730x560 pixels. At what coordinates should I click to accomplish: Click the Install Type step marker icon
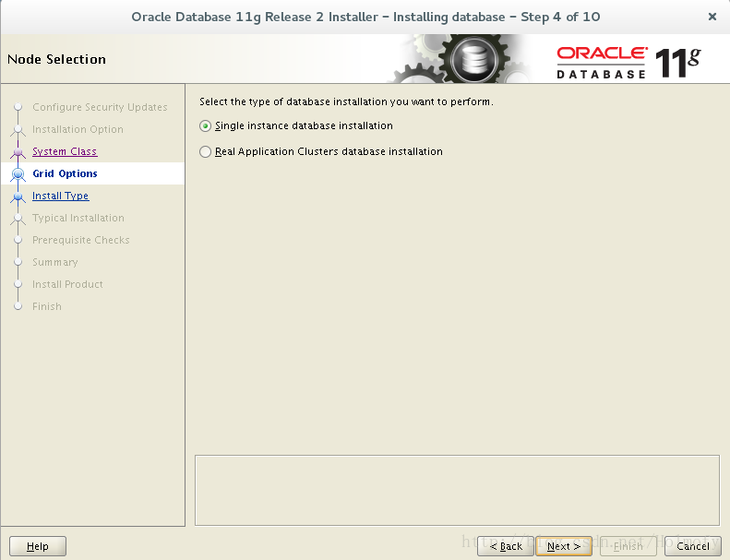point(18,197)
